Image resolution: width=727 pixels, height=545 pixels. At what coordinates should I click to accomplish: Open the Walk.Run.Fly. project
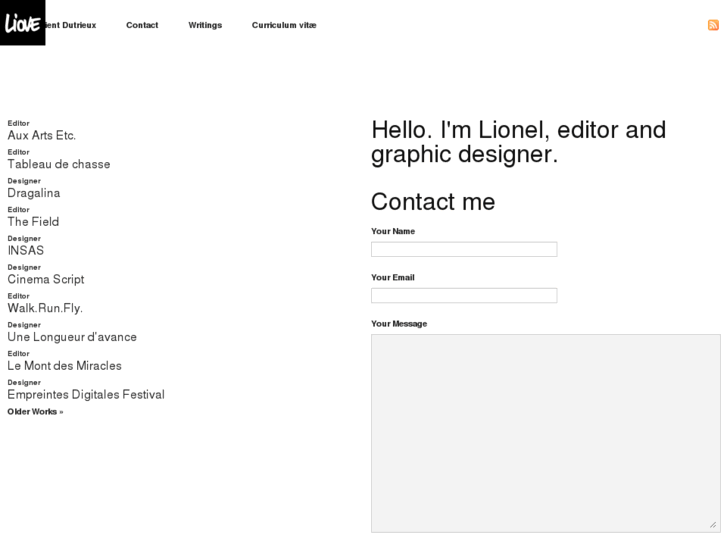45,308
